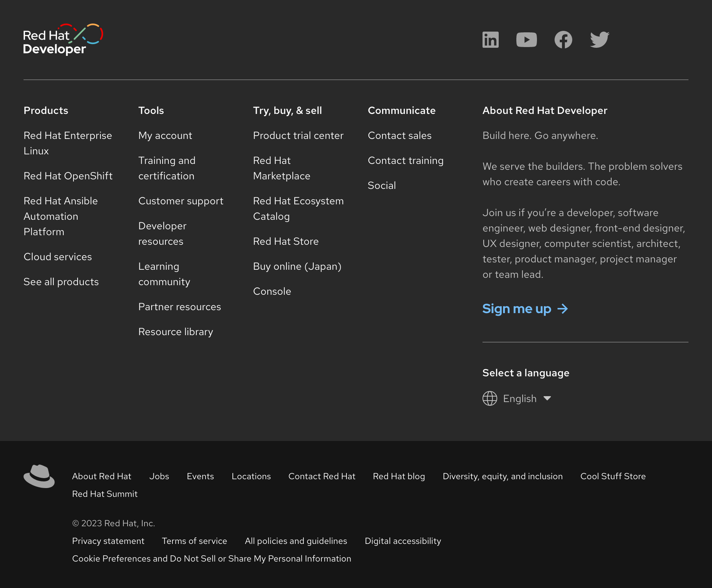Click Privacy statement link

(108, 541)
